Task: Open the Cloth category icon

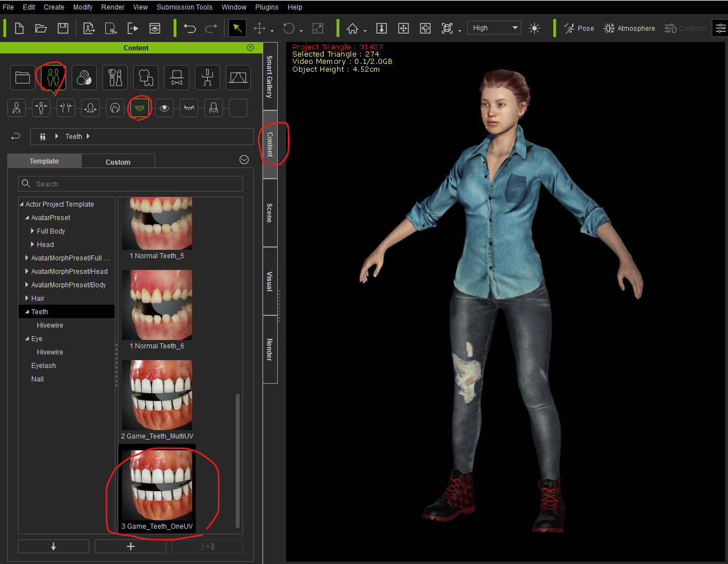Action: tap(146, 77)
